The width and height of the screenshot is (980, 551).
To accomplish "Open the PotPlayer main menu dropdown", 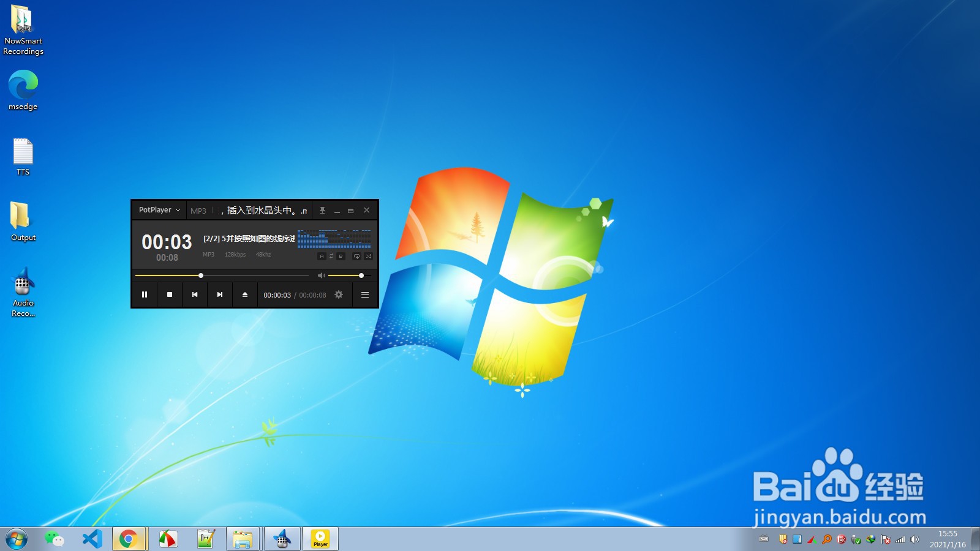I will (159, 210).
